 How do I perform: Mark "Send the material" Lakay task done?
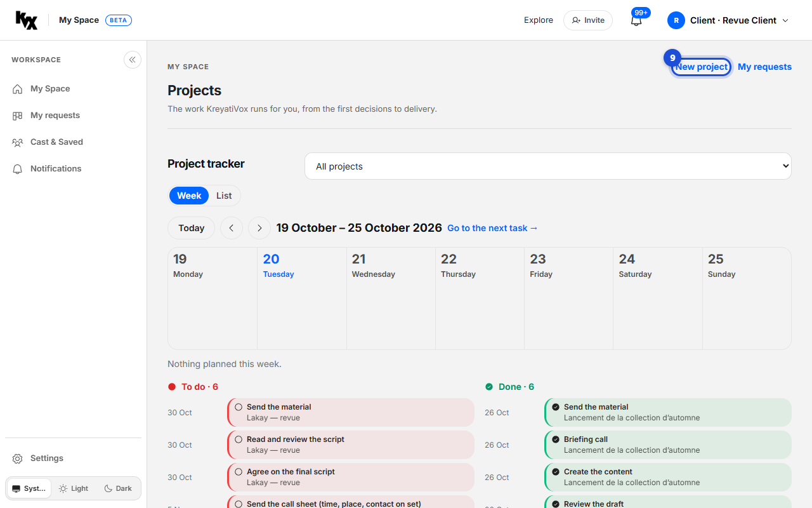[239, 407]
